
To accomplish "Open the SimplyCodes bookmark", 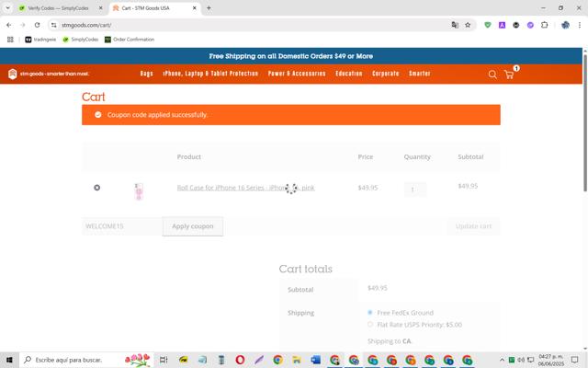I will click(80, 40).
